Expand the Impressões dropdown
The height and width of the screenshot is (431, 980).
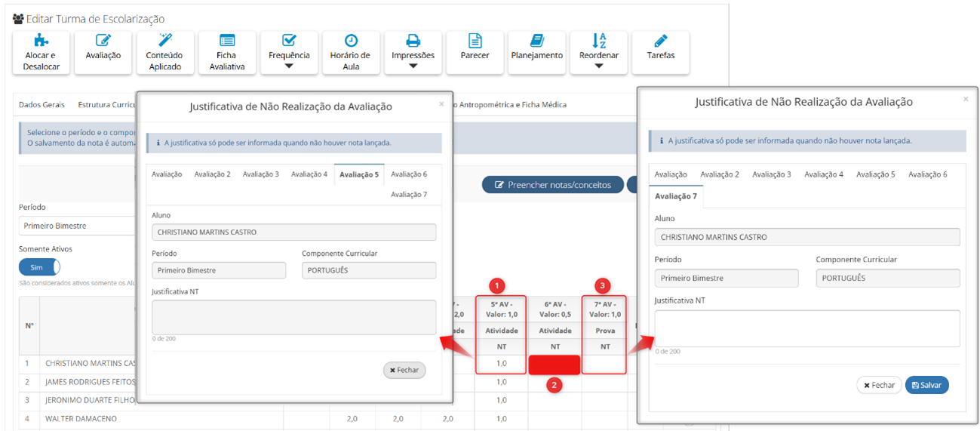(413, 53)
